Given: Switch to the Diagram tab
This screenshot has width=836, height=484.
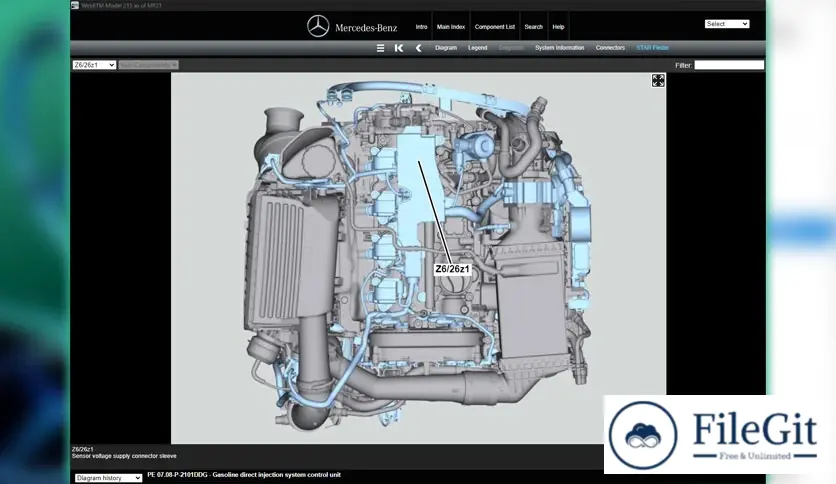Looking at the screenshot, I should coord(446,48).
